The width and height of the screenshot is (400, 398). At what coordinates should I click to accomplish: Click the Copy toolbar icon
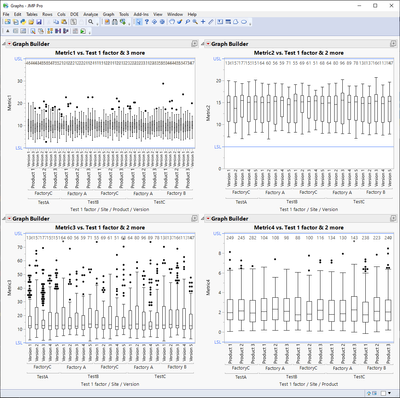tap(56, 22)
